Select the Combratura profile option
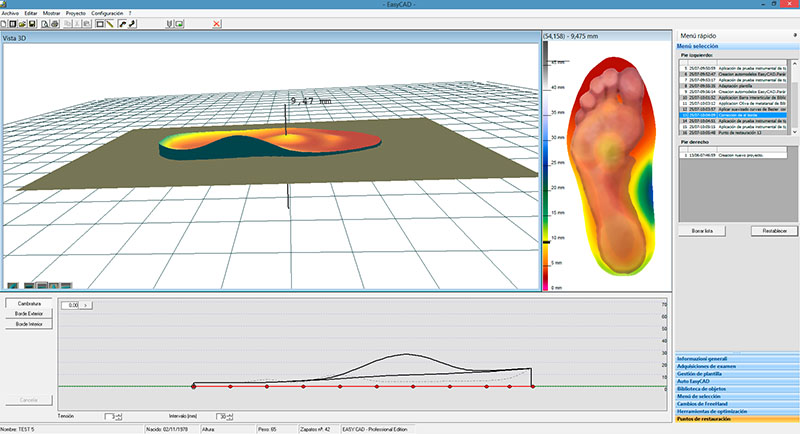Screen dimensions: 800x434 [27, 301]
